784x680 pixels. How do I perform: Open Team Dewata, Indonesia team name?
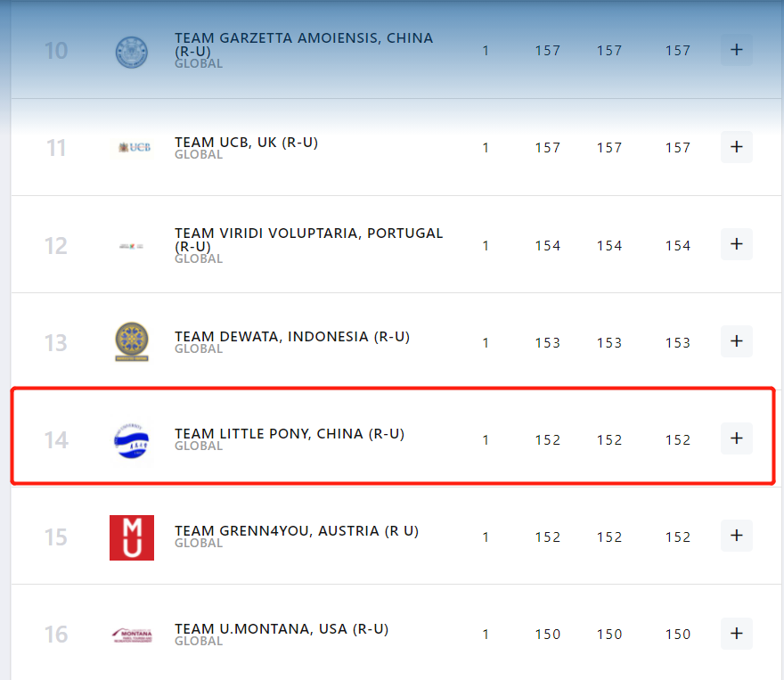pyautogui.click(x=292, y=337)
